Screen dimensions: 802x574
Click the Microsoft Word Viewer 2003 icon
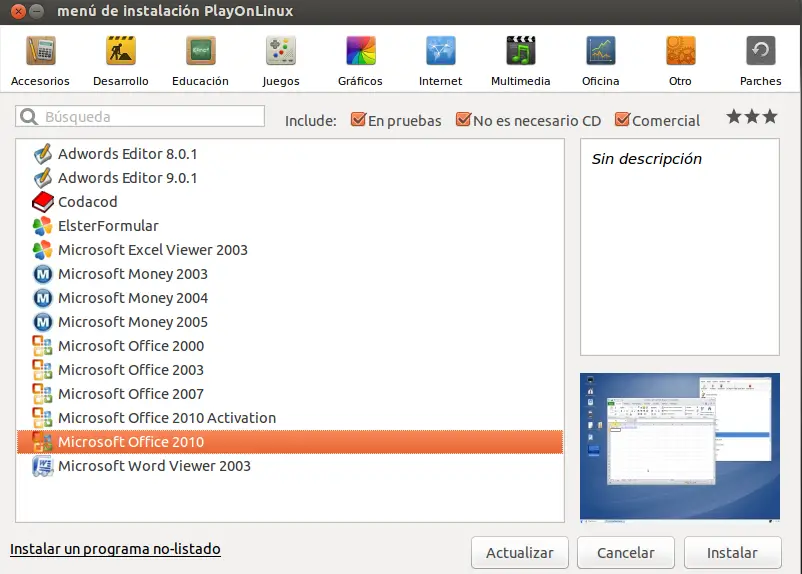(42, 466)
